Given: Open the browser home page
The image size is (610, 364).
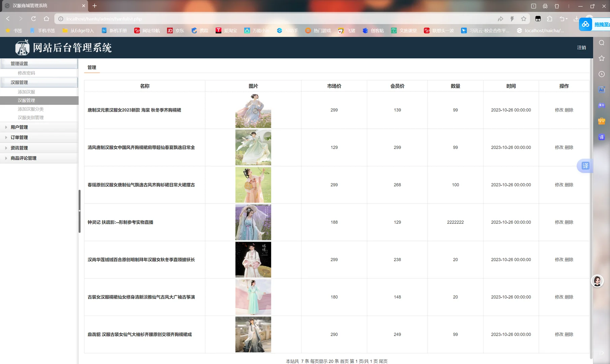Looking at the screenshot, I should click(x=47, y=19).
